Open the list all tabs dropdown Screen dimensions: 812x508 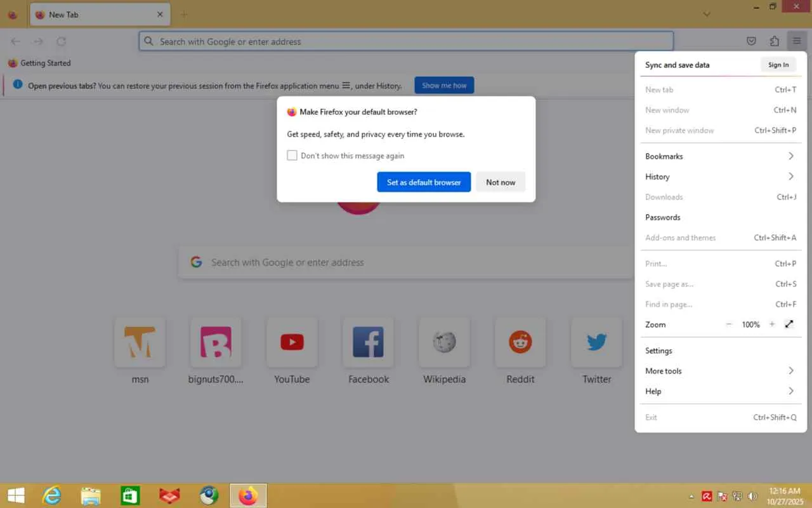coord(707,14)
